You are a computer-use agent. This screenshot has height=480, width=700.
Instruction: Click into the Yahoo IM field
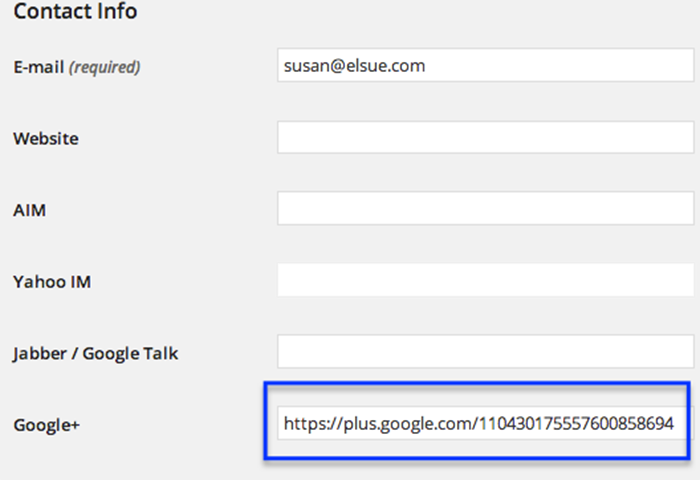click(x=486, y=280)
